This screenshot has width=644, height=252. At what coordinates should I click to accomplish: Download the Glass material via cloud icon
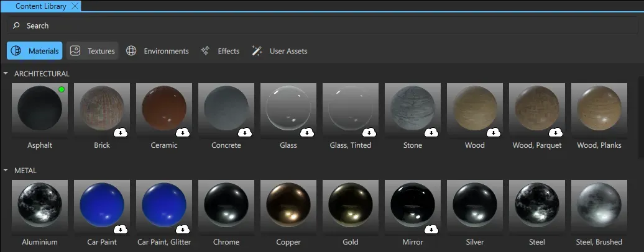(x=307, y=132)
